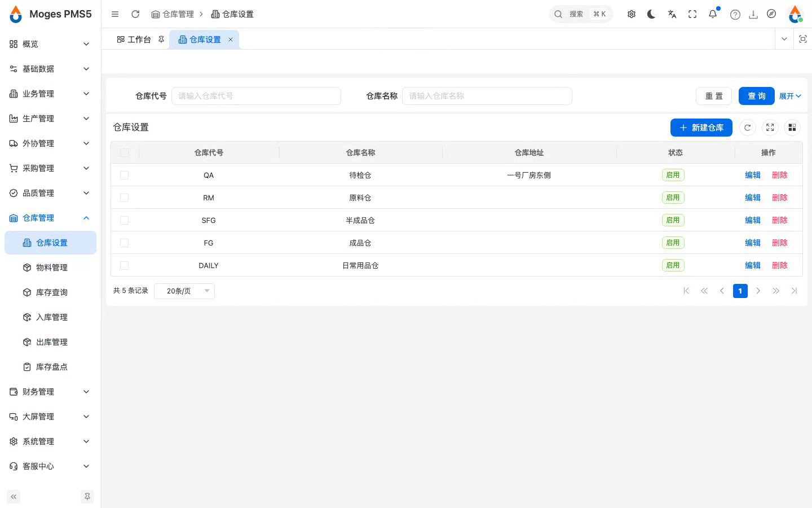Switch to dark mode with moon icon
This screenshot has height=508, width=812.
[x=651, y=14]
